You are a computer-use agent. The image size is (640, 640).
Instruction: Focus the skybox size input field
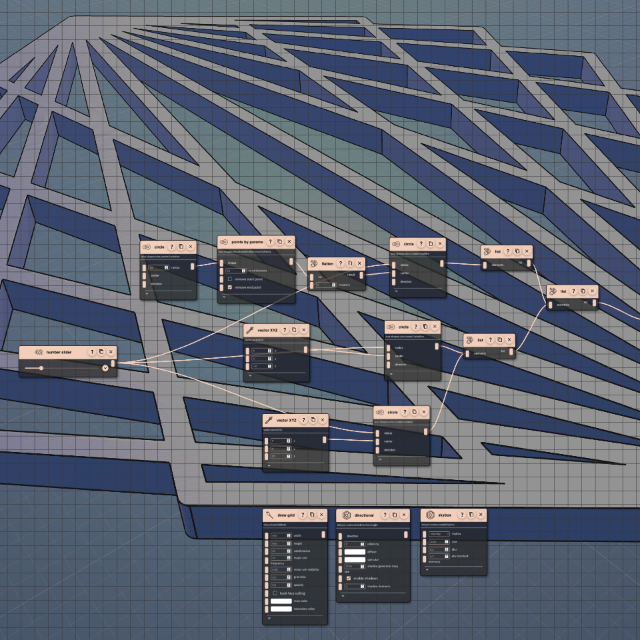coord(439,542)
